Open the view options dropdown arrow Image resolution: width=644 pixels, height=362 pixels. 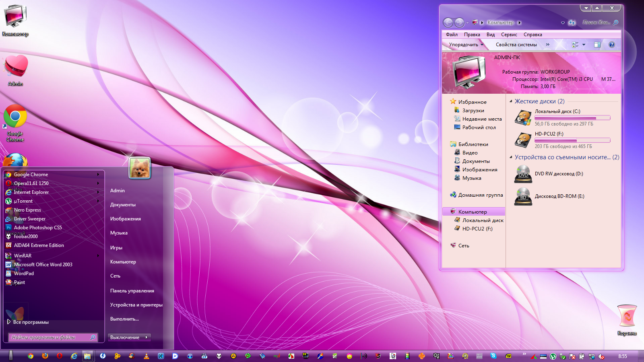tap(584, 45)
